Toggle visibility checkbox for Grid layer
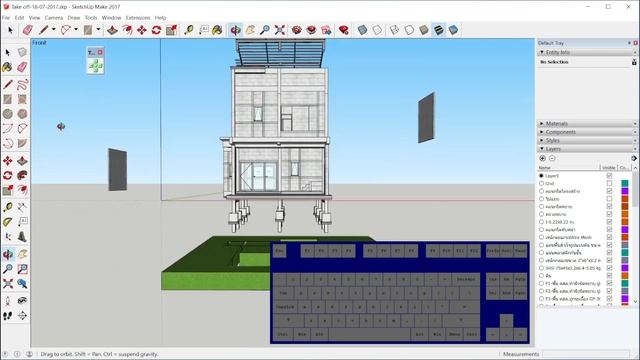The width and height of the screenshot is (640, 360). [x=609, y=183]
